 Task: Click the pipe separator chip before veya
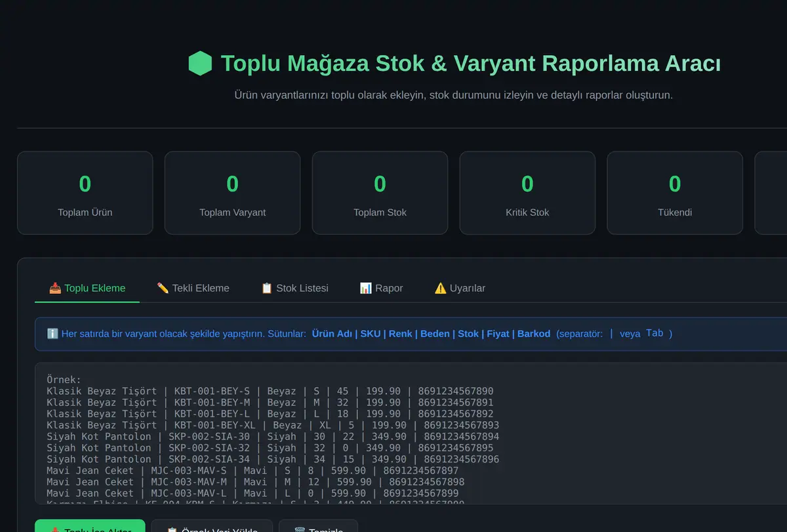(611, 333)
